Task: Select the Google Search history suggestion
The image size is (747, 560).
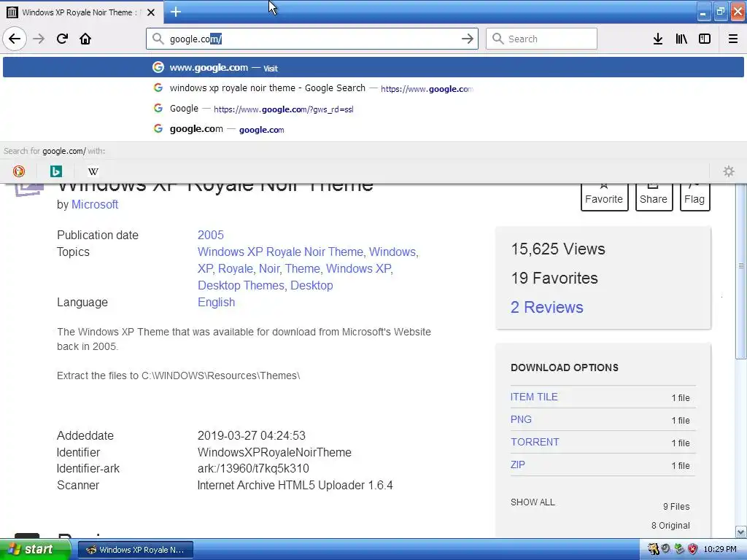Action: 373,88
